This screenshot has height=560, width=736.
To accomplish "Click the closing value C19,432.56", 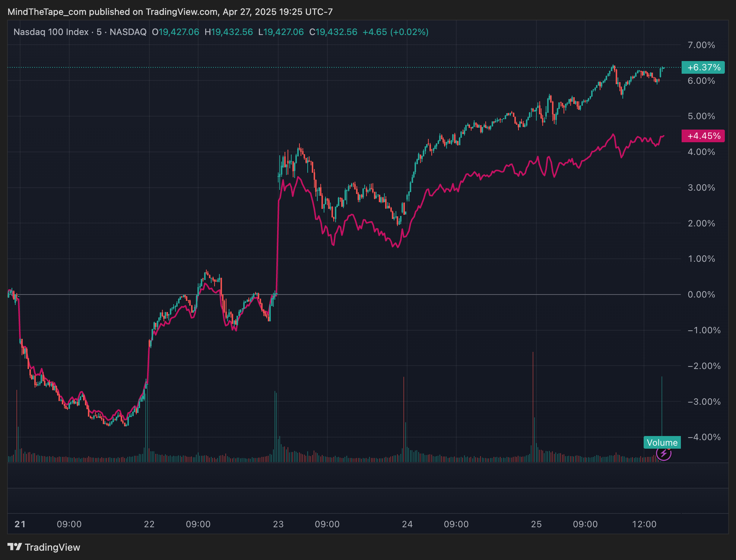I will click(x=333, y=32).
